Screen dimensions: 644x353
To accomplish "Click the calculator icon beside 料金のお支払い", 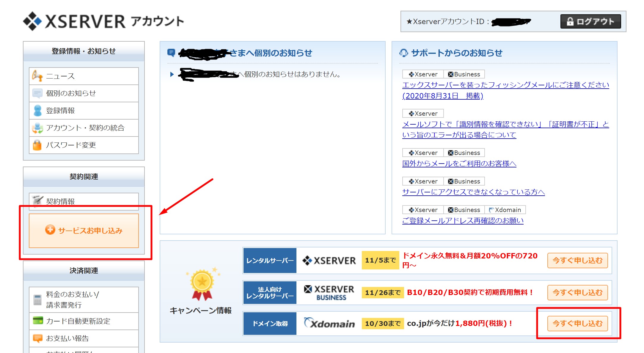I will click(37, 300).
